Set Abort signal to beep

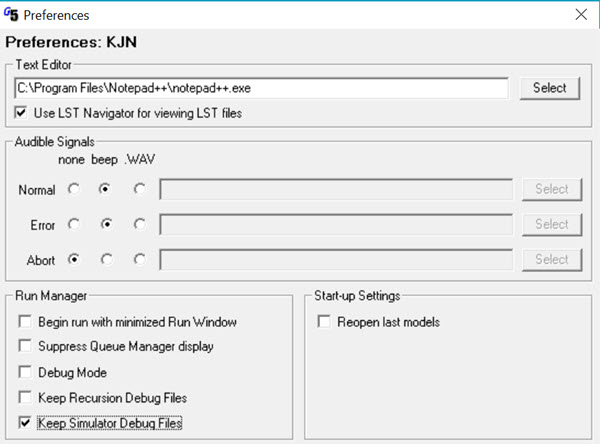click(105, 259)
